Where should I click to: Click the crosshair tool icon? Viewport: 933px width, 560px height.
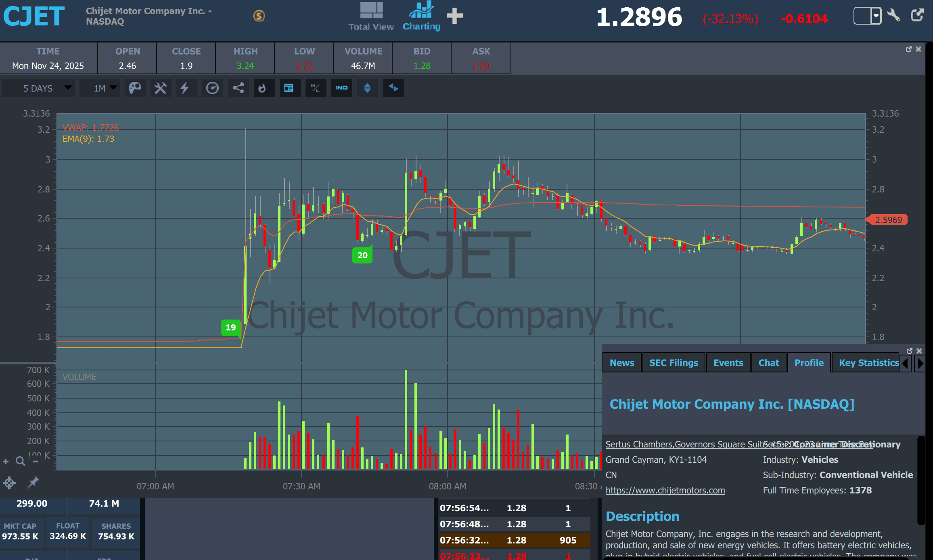pos(9,483)
